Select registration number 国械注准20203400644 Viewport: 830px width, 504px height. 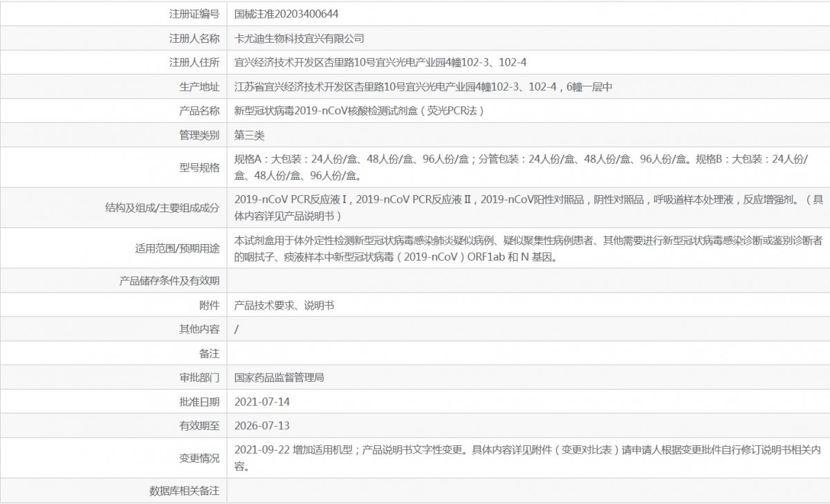point(286,13)
